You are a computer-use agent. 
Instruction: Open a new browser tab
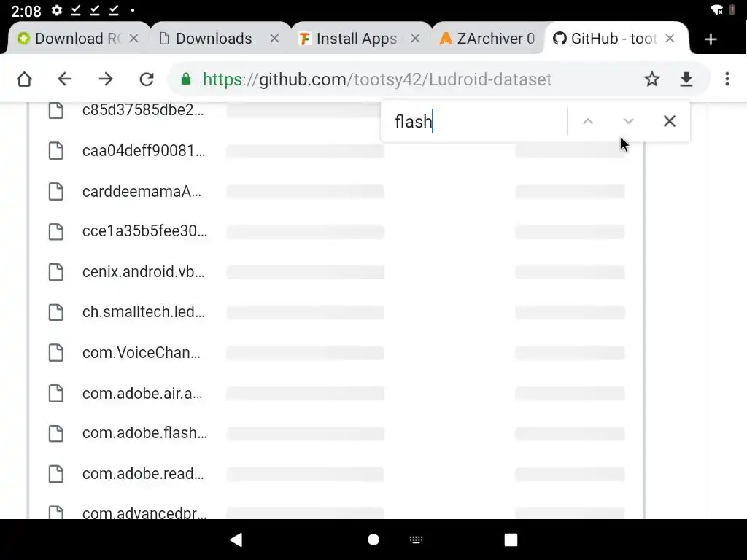pos(711,39)
